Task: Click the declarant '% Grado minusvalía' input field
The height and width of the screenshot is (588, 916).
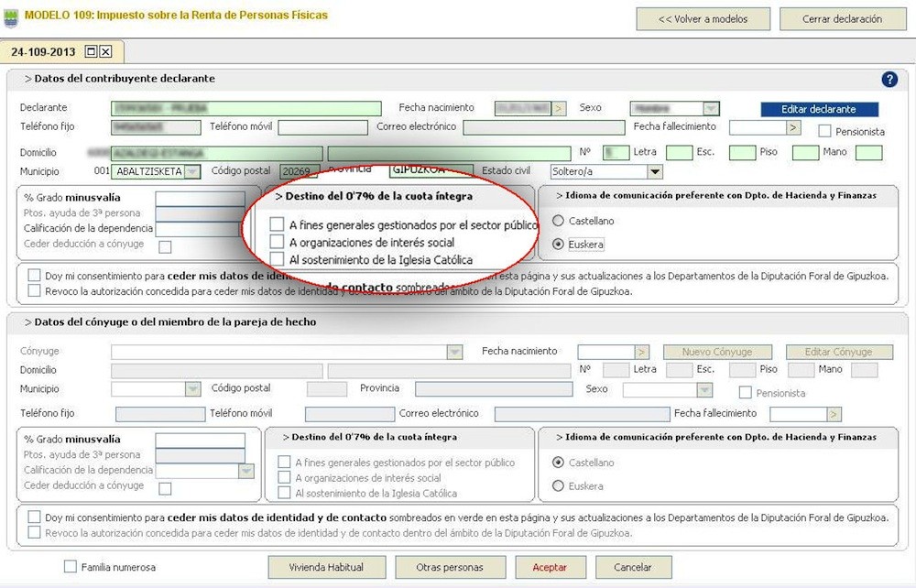Action: click(x=200, y=198)
